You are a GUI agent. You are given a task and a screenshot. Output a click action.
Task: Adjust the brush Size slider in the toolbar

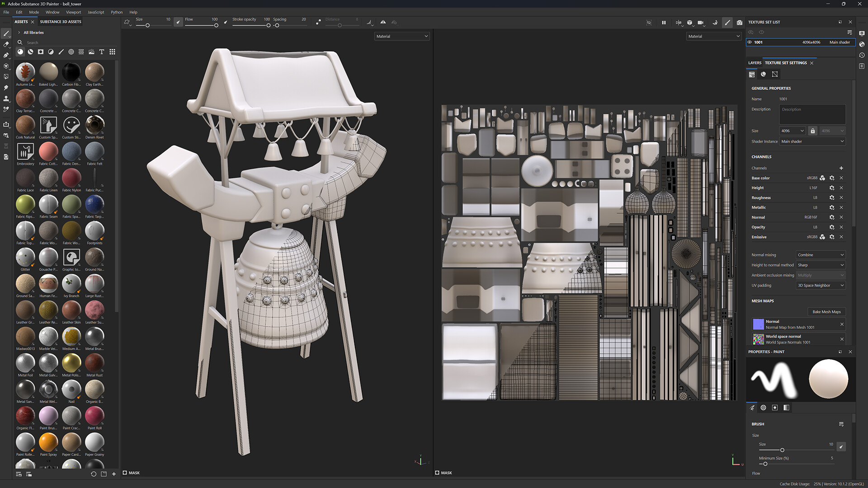tap(147, 26)
